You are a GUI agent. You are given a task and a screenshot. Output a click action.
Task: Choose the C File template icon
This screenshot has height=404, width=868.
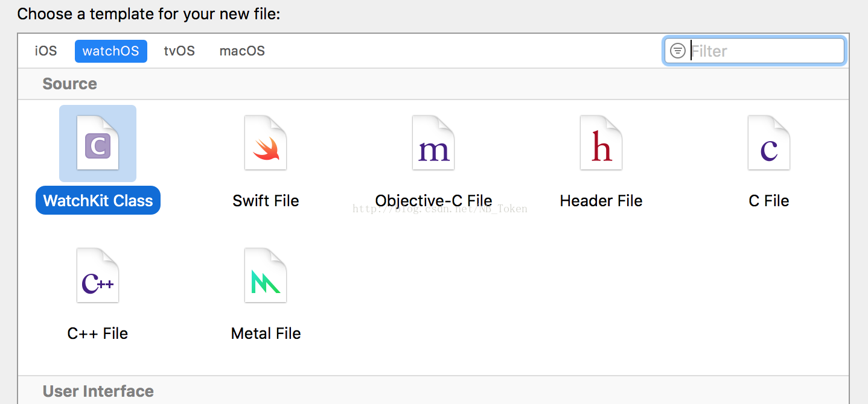pyautogui.click(x=769, y=143)
